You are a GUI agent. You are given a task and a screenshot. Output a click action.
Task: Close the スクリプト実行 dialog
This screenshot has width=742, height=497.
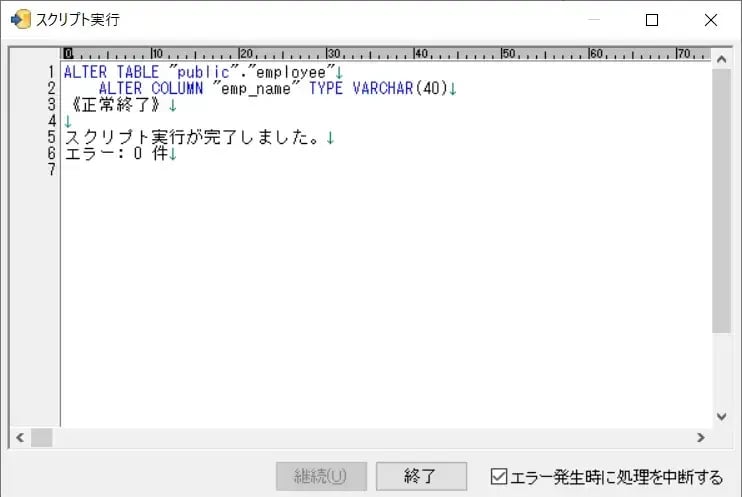coord(710,20)
